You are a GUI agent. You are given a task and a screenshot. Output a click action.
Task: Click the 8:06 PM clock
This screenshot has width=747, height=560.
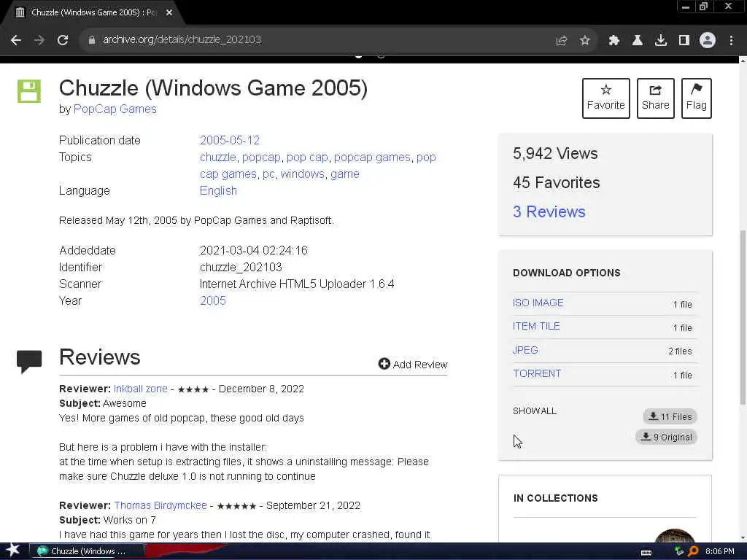pyautogui.click(x=720, y=551)
